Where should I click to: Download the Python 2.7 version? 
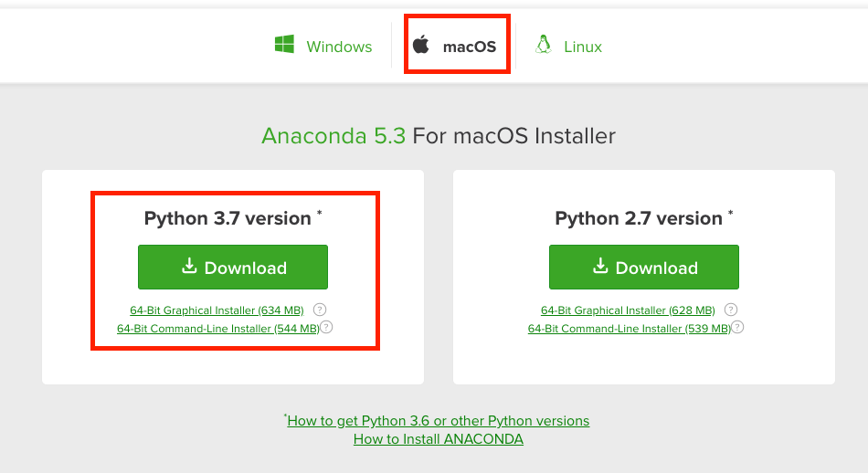[644, 268]
